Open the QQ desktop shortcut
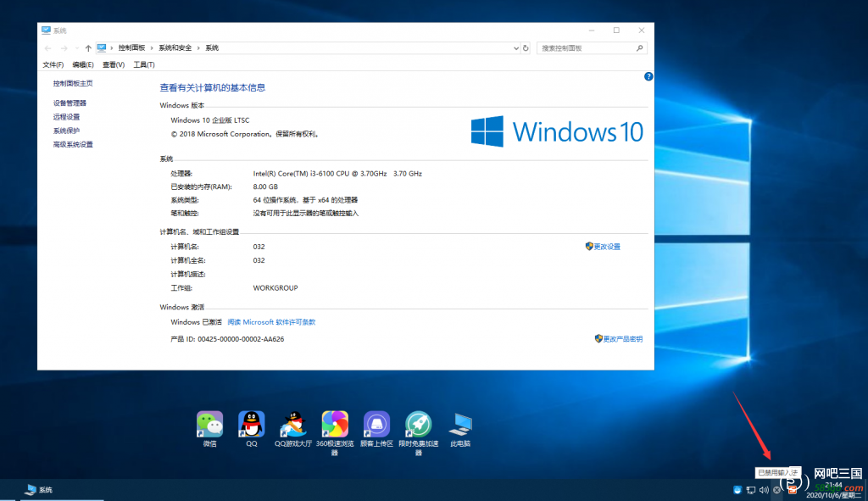Image resolution: width=868 pixels, height=501 pixels. [x=252, y=424]
